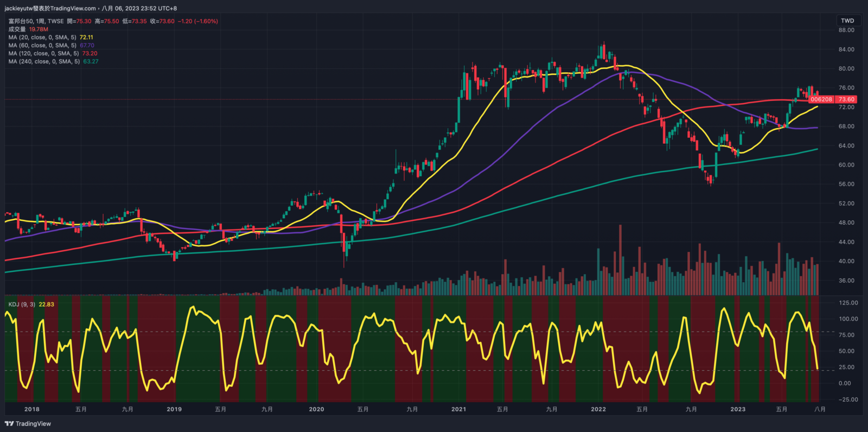Click the −25.00 KDJ scale label
This screenshot has width=868, height=432.
(x=848, y=399)
